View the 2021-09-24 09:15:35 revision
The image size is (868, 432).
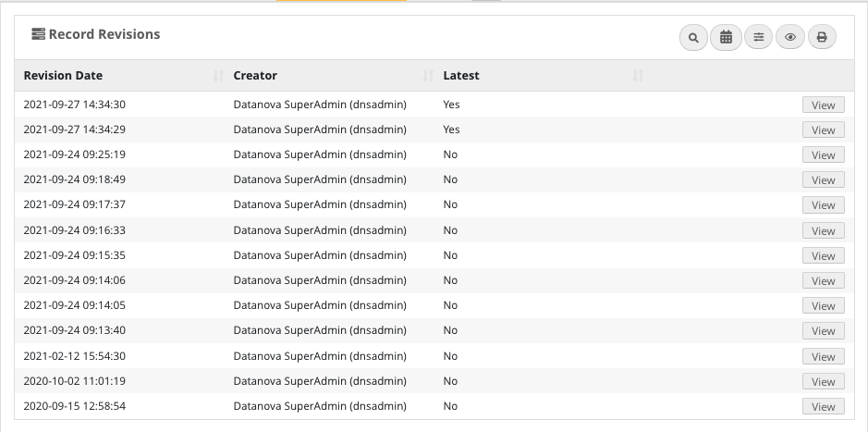[x=823, y=256]
